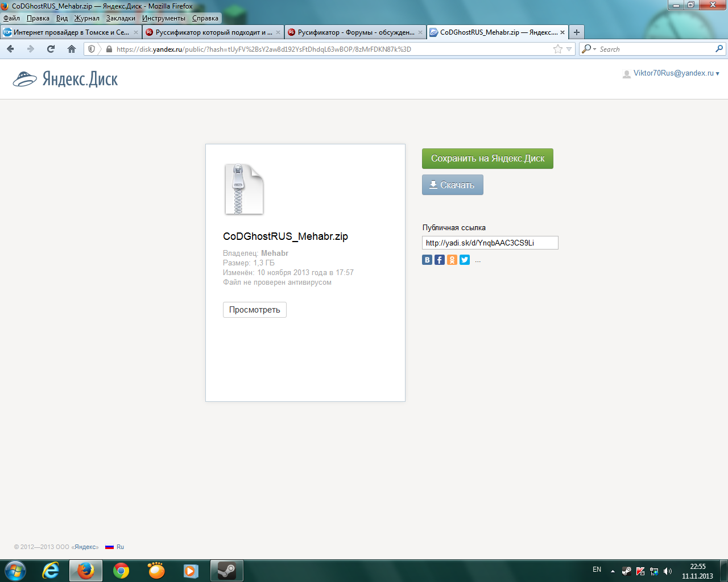Open the volume control tray icon
728x582 pixels.
click(x=668, y=571)
